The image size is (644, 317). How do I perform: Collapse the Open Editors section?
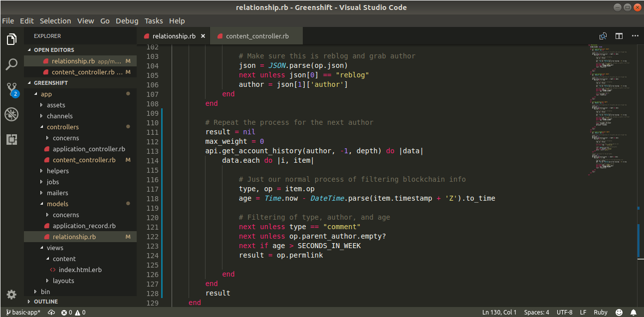click(x=80, y=50)
